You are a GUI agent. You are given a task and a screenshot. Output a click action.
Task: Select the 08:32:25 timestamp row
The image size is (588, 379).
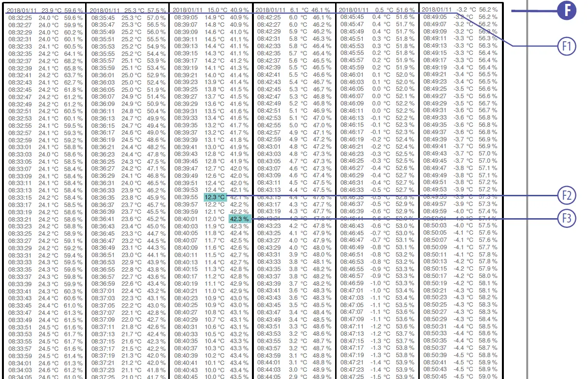(45, 17)
